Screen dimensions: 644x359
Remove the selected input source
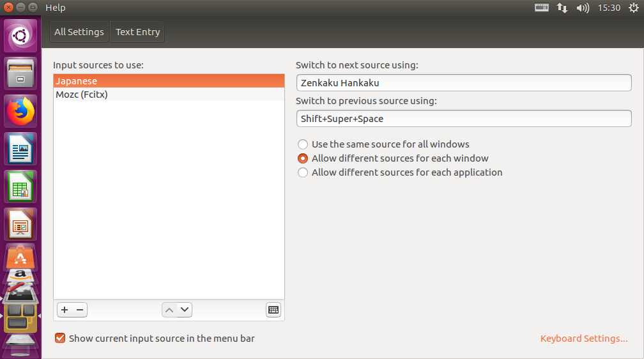[x=80, y=310]
